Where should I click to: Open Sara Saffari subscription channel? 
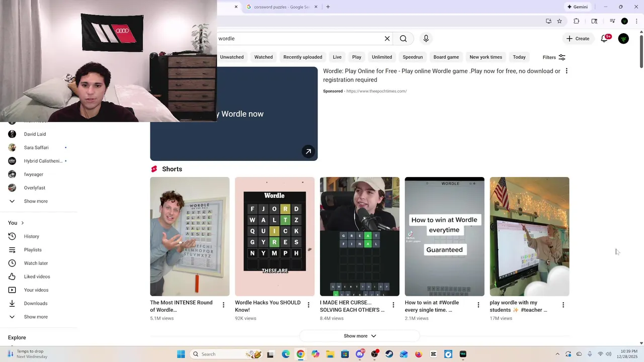click(36, 147)
